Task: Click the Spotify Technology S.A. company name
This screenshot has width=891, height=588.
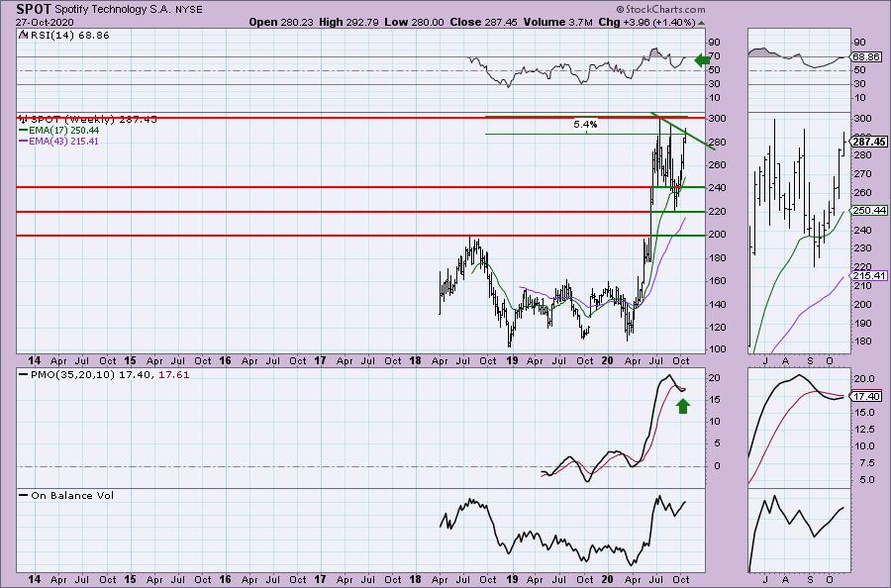Action: (111, 10)
